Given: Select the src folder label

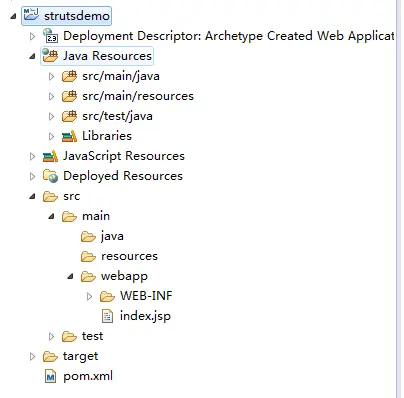Looking at the screenshot, I should pos(71,196).
